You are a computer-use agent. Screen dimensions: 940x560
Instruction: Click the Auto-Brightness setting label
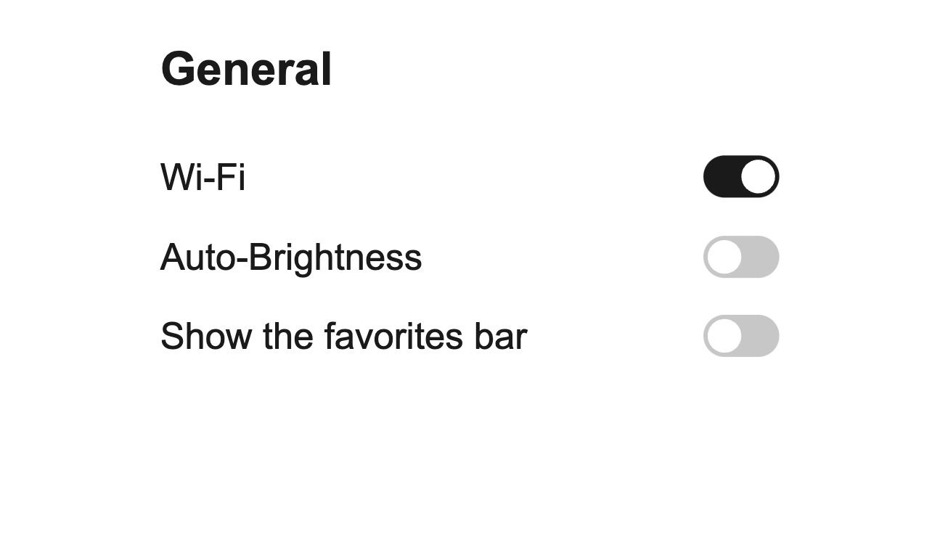290,258
